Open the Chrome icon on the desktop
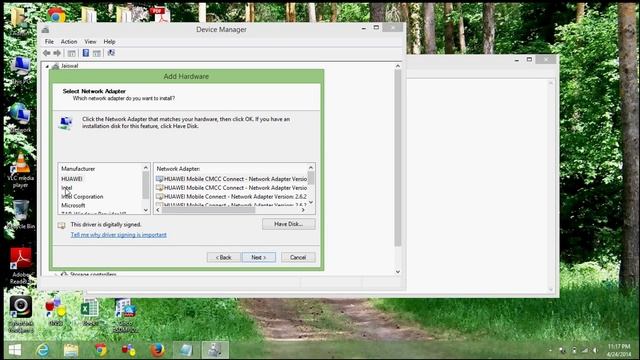 [x=56, y=15]
